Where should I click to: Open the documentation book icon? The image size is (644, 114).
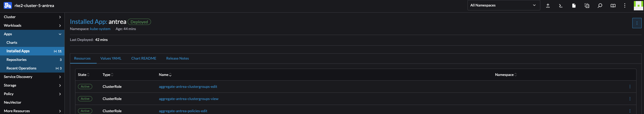coord(613,5)
